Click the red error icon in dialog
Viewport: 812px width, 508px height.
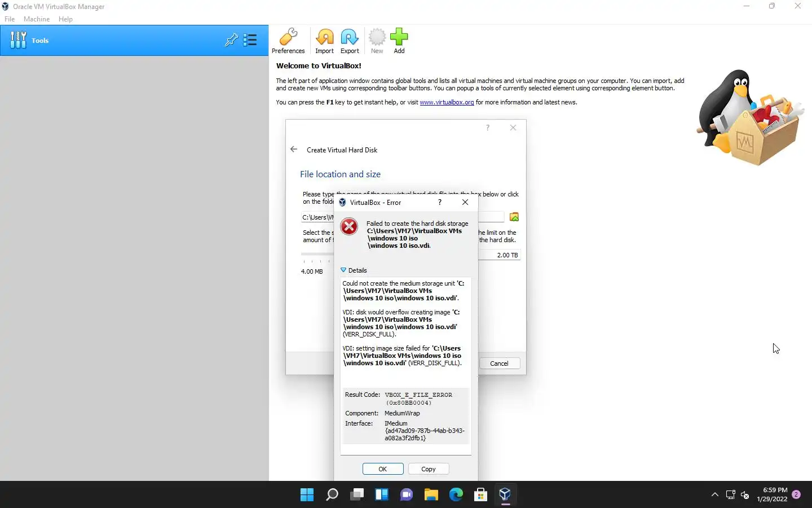349,227
